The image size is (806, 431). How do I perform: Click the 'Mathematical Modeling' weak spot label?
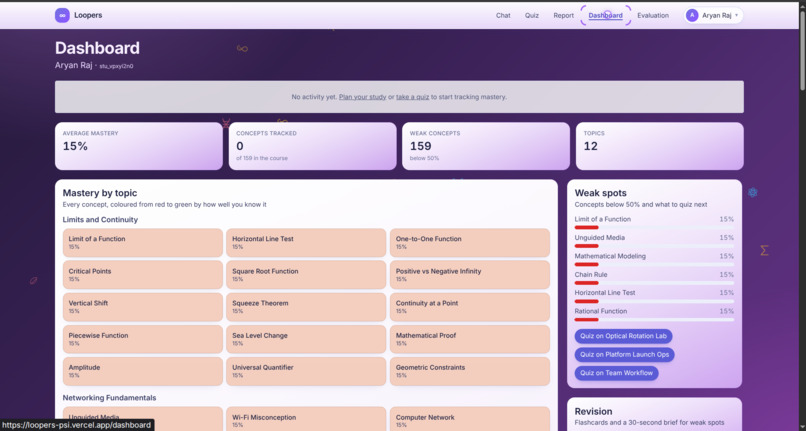point(610,256)
